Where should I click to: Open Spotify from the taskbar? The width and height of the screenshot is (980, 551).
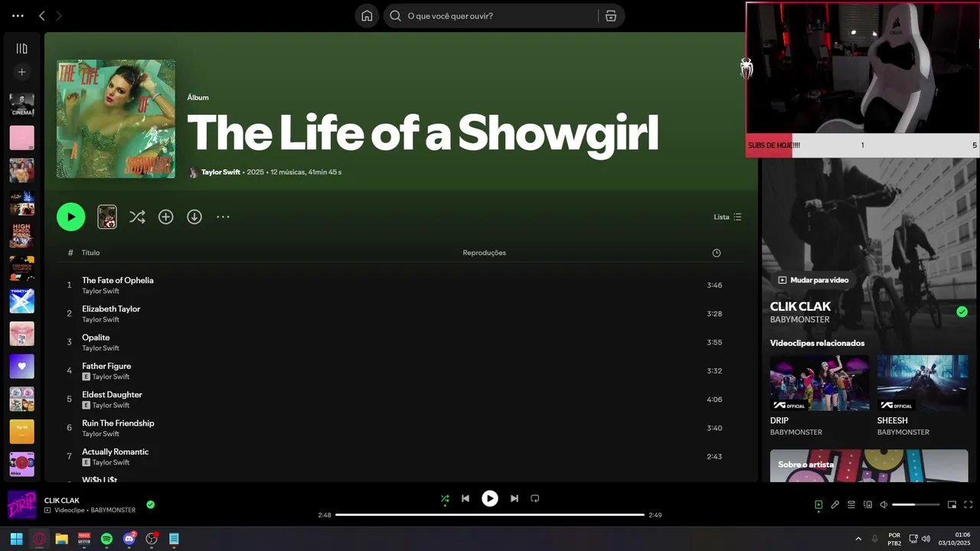click(x=106, y=539)
